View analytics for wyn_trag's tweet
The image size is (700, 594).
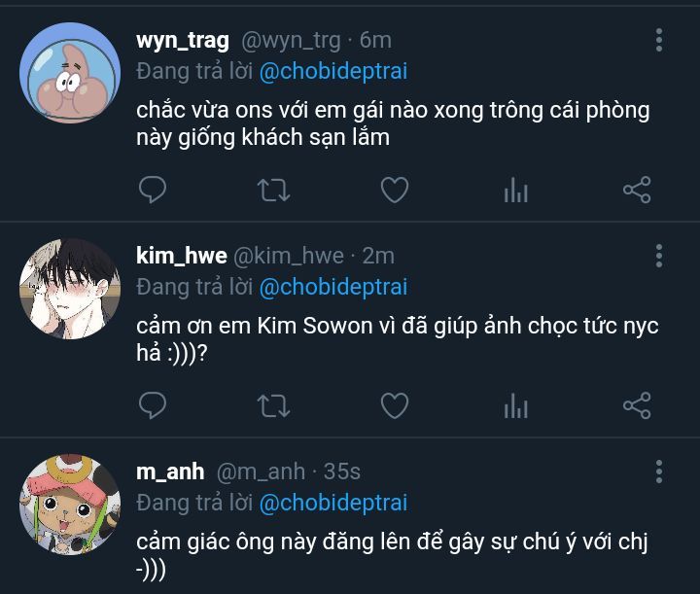(516, 191)
